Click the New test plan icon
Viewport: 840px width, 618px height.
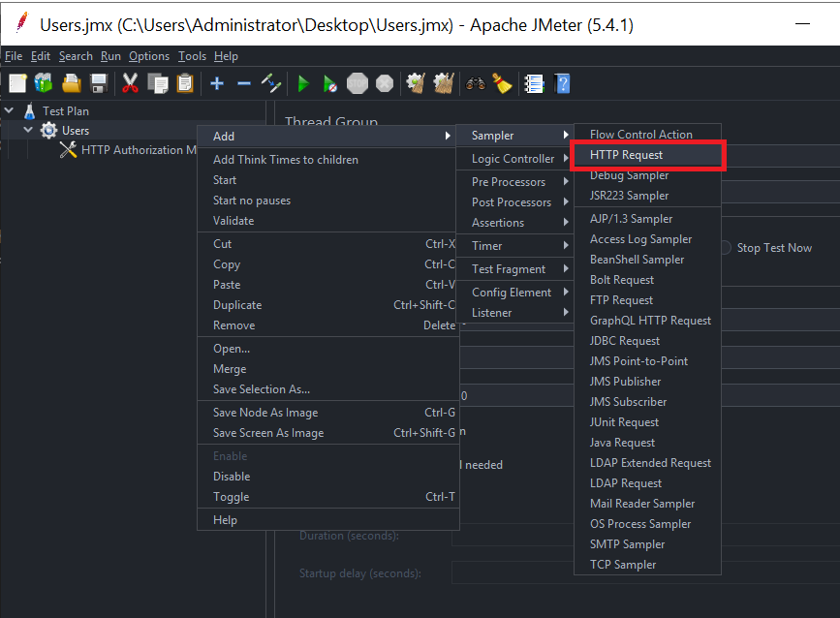click(x=17, y=83)
